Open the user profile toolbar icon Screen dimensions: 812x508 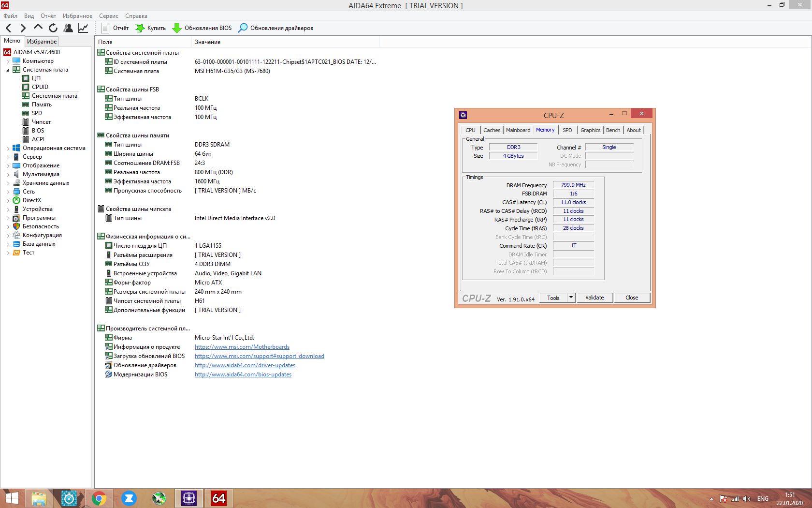pyautogui.click(x=68, y=28)
